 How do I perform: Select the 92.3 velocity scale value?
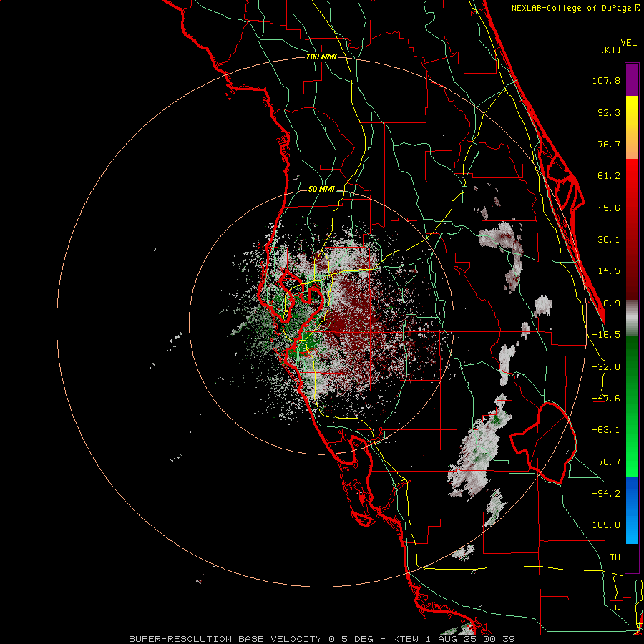[609, 112]
